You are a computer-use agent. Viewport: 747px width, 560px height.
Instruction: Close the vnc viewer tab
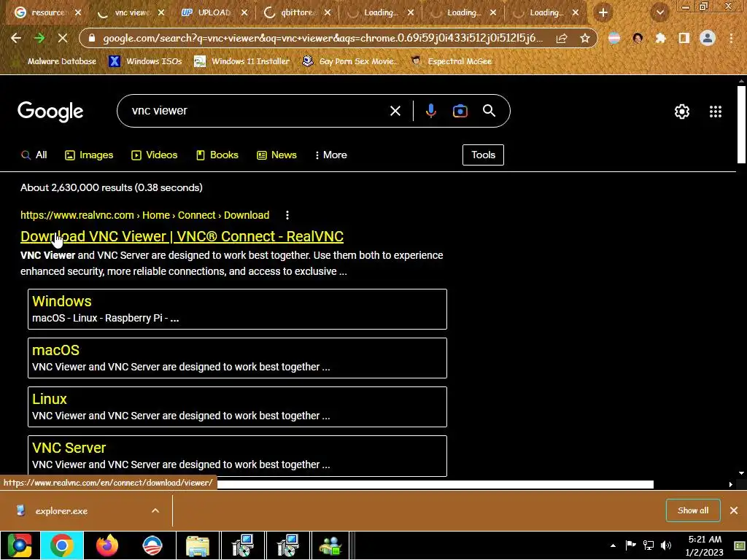coord(161,13)
